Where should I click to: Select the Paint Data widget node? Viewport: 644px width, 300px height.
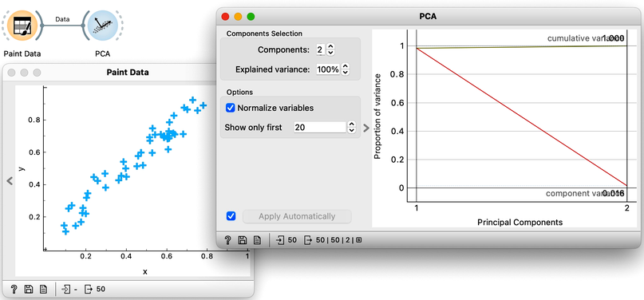22,26
